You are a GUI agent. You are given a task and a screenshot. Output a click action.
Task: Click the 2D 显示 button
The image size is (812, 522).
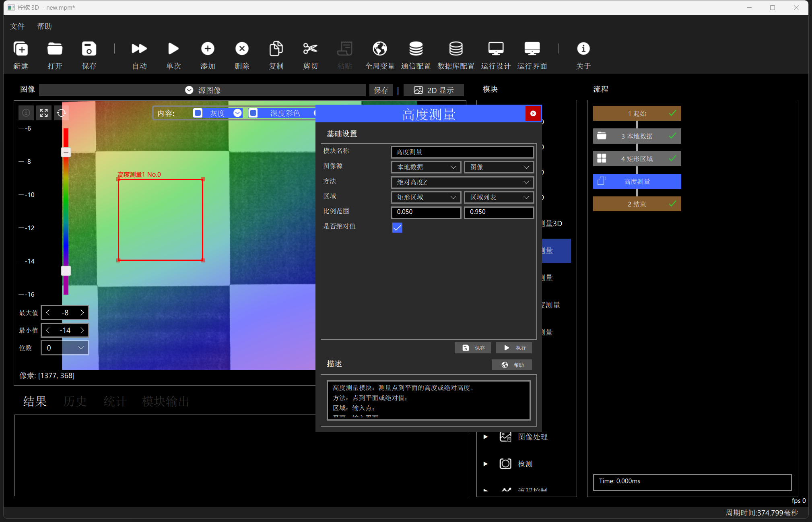434,90
